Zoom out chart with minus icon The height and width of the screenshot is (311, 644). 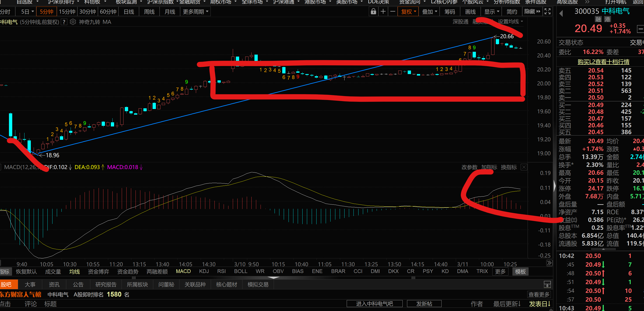click(393, 12)
